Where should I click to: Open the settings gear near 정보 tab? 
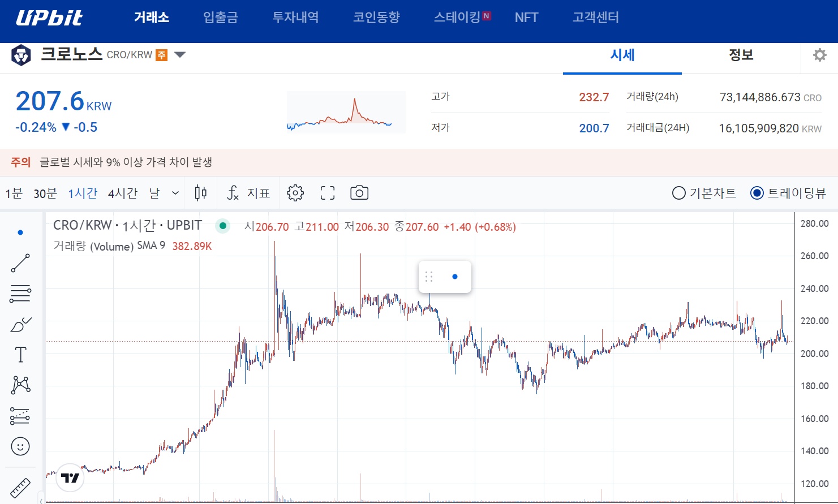[819, 55]
